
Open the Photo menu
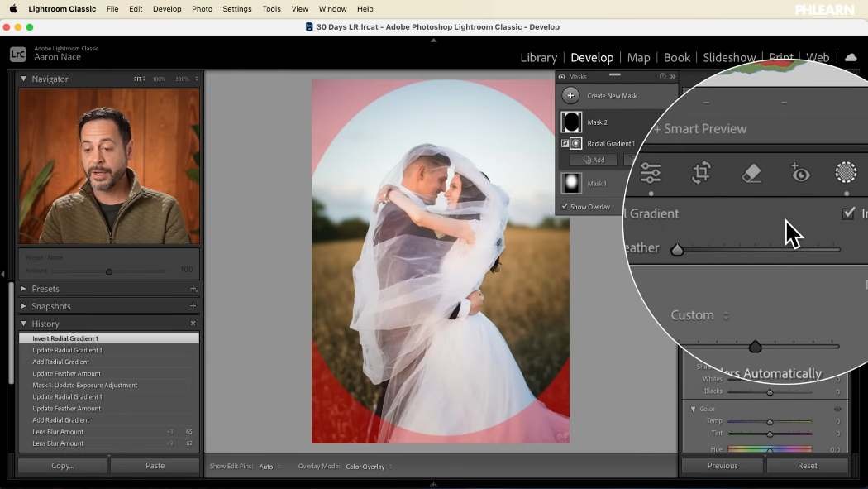[x=202, y=9]
